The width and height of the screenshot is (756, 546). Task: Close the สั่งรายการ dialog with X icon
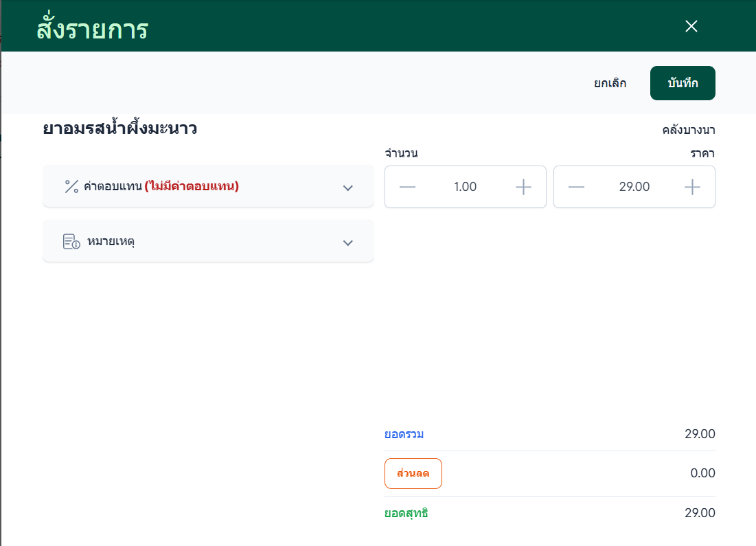point(691,26)
